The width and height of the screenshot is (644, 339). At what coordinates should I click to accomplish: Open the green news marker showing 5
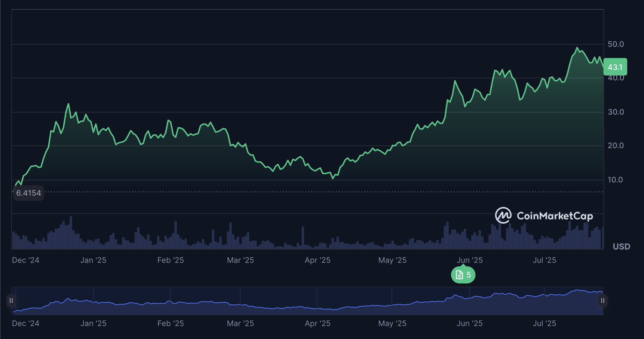coord(463,275)
